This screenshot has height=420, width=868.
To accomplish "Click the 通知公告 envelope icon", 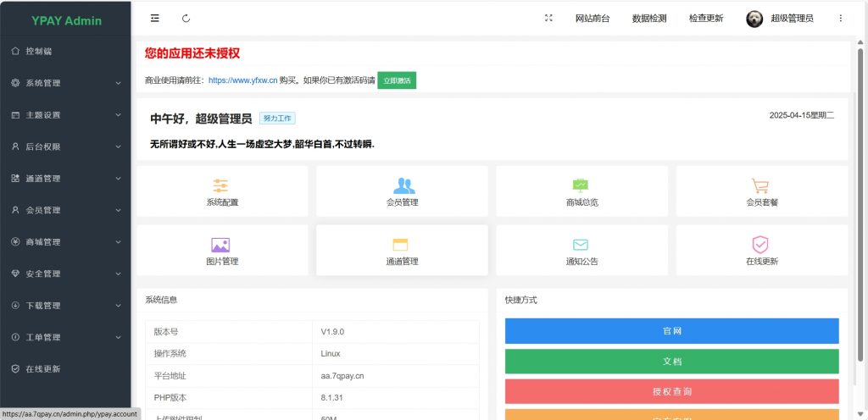I will (x=580, y=245).
